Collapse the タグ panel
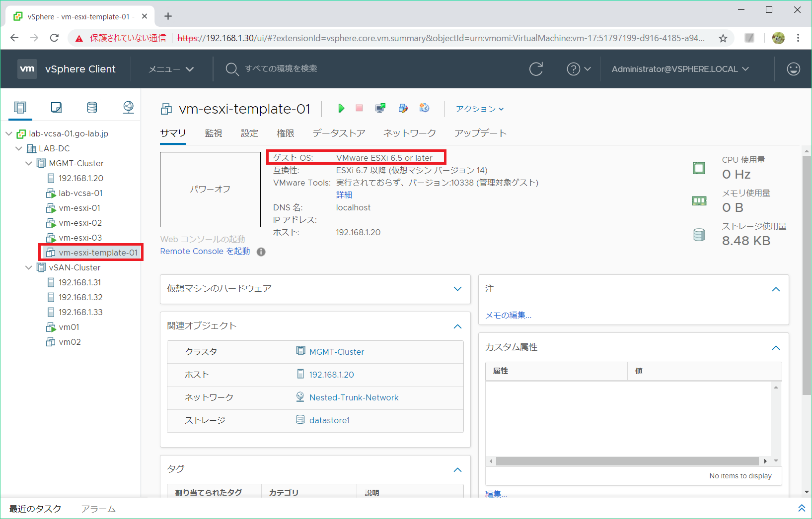 [457, 469]
